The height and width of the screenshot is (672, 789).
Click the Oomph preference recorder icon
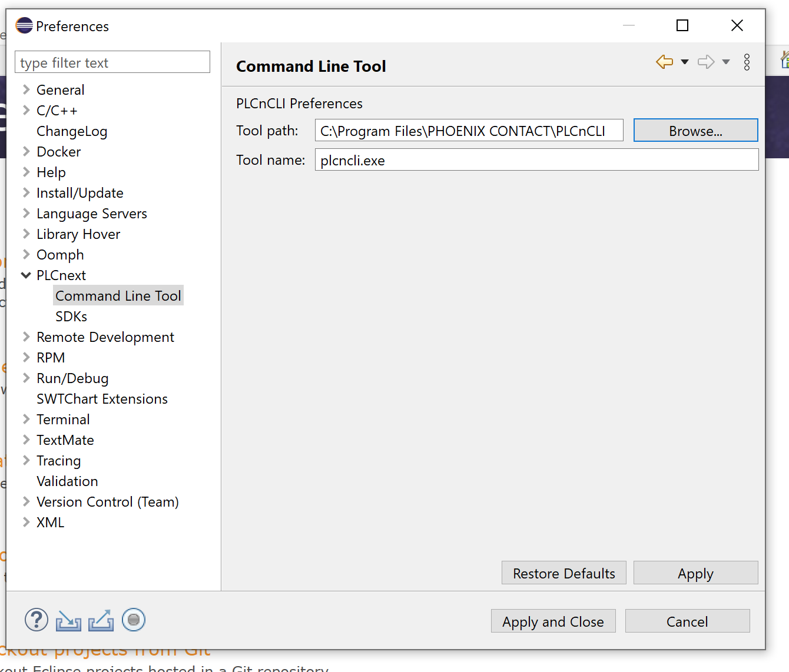point(134,620)
